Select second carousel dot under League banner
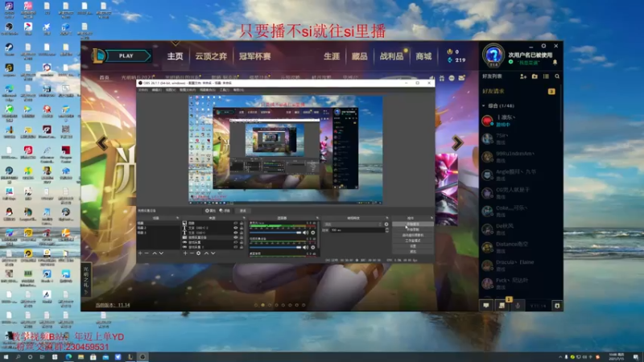 263,305
